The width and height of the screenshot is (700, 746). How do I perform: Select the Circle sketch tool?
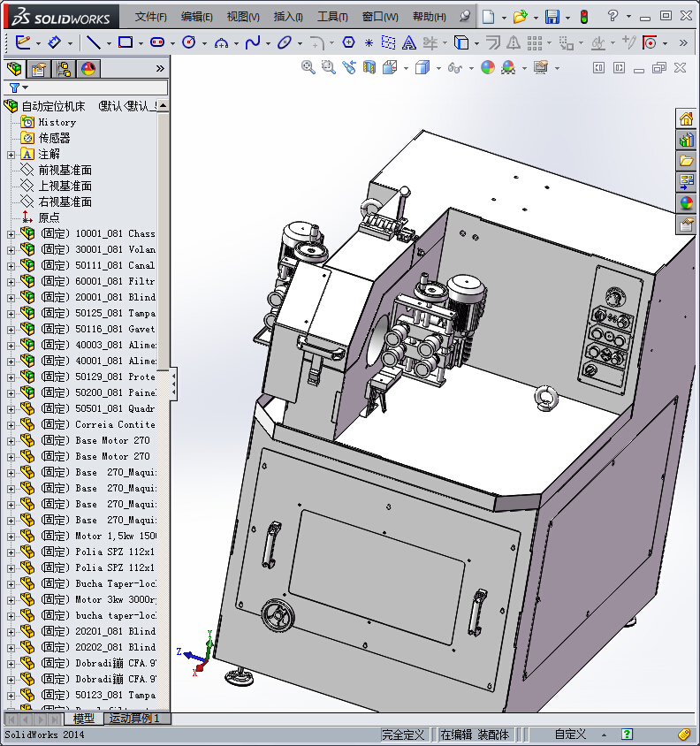188,42
